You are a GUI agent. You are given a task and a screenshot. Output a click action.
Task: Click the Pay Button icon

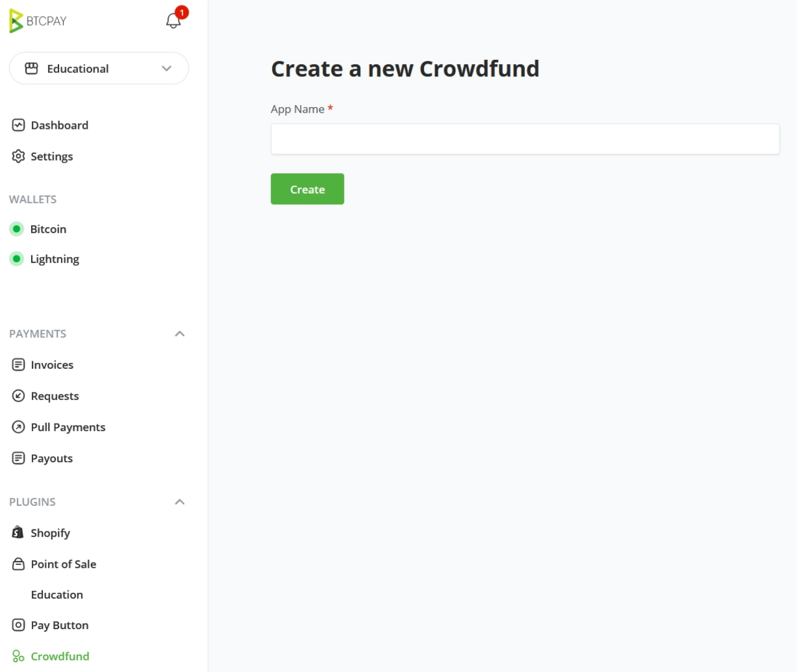coord(18,625)
